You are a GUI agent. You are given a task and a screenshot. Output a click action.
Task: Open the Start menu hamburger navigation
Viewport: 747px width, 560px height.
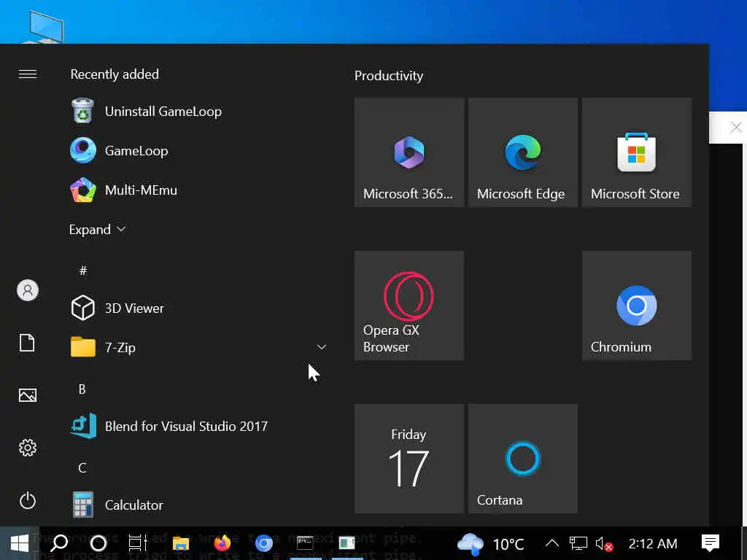coord(28,74)
